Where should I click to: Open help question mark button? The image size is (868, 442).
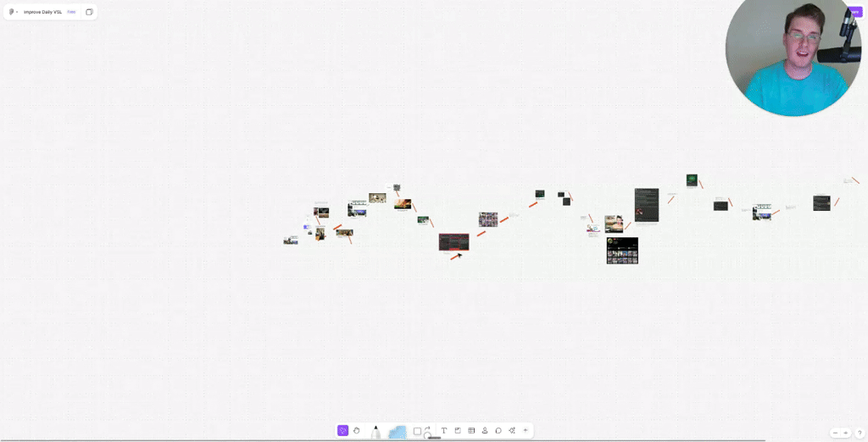[860, 433]
